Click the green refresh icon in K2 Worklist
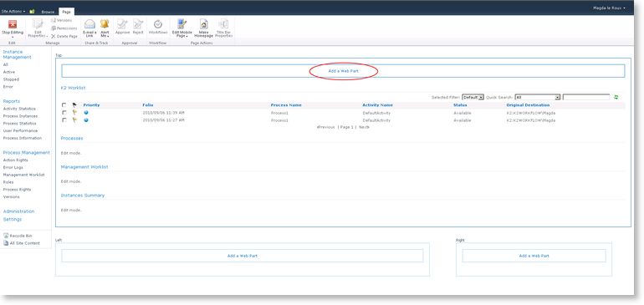Viewport: 644px width, 305px height. tap(616, 97)
